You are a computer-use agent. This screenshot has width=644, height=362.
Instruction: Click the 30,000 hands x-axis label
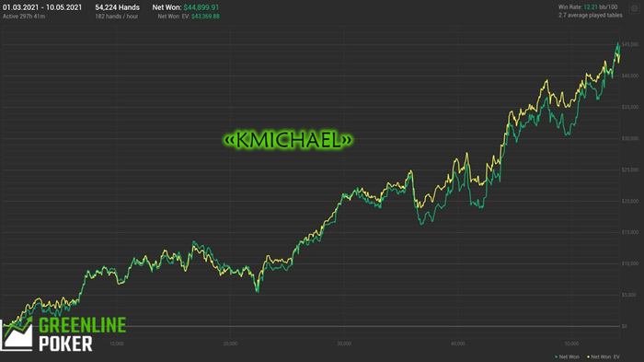(x=344, y=344)
